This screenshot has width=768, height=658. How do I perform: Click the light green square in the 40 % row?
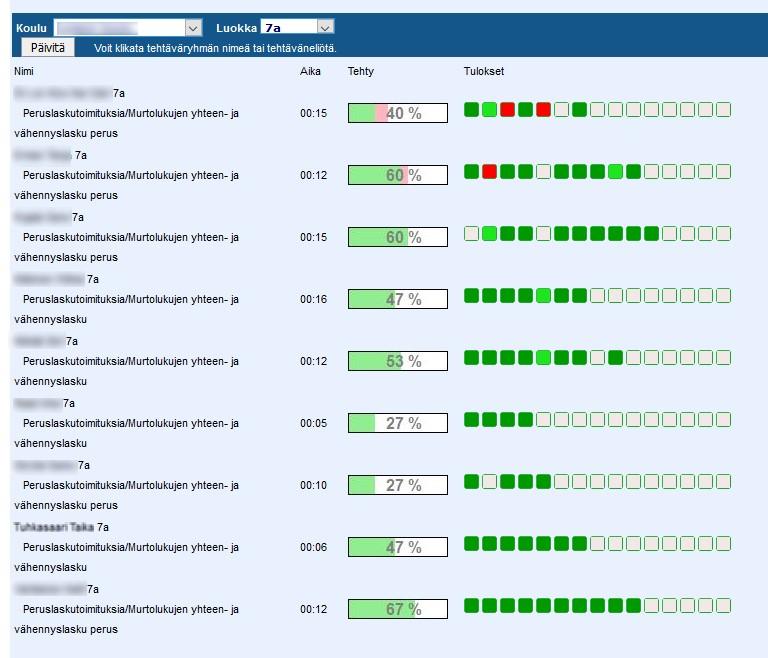coord(489,110)
